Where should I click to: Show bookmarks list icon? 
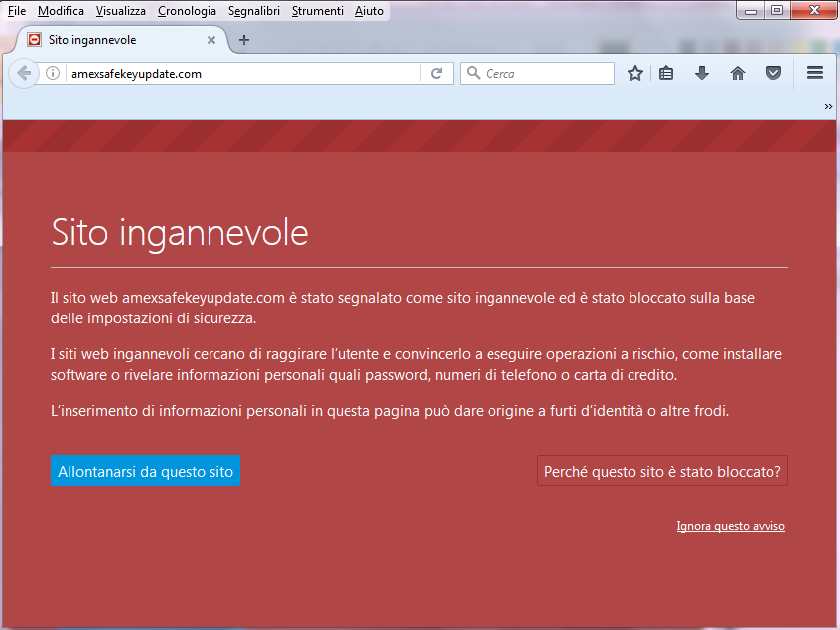click(666, 73)
